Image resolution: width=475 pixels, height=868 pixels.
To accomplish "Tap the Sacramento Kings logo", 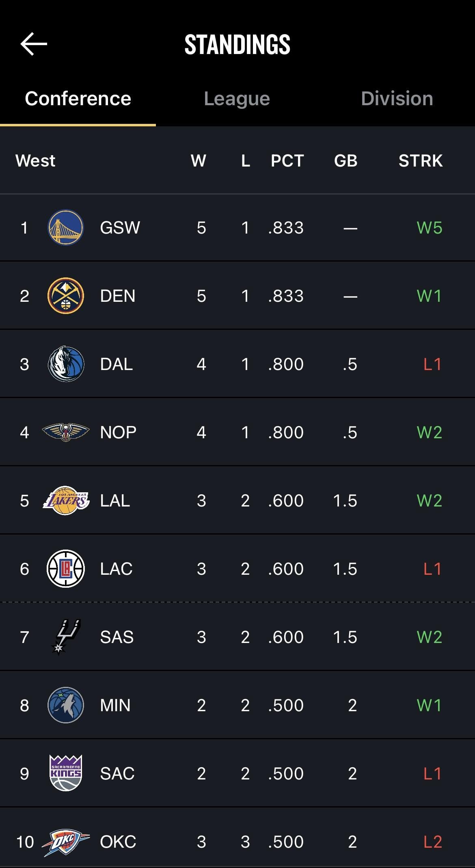I will point(66,773).
